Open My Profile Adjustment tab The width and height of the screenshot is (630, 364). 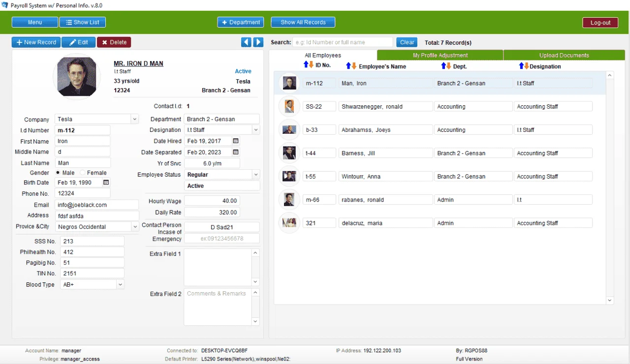(x=440, y=55)
